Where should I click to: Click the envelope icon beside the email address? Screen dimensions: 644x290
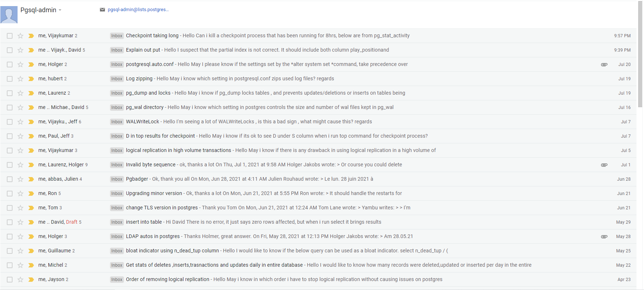coord(102,10)
